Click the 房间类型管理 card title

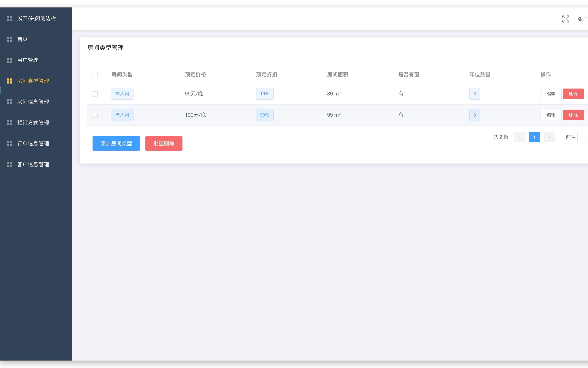tap(105, 48)
